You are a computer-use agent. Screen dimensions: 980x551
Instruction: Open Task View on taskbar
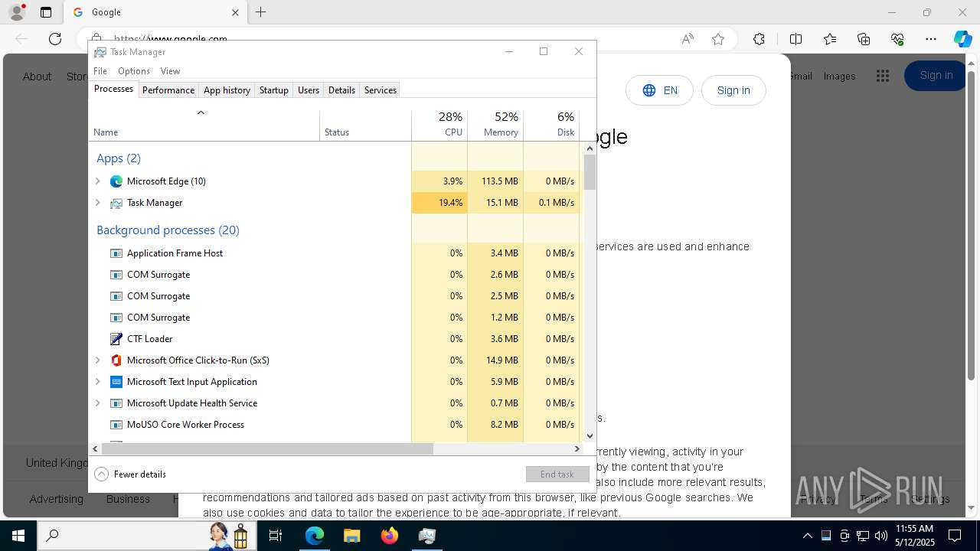[x=276, y=536]
